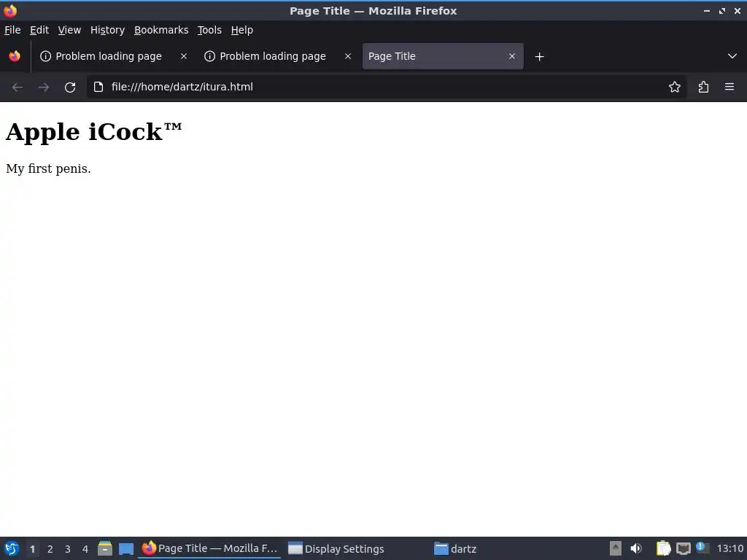Switch to workspace 3 in the pager
The height and width of the screenshot is (560, 747).
[x=68, y=549]
